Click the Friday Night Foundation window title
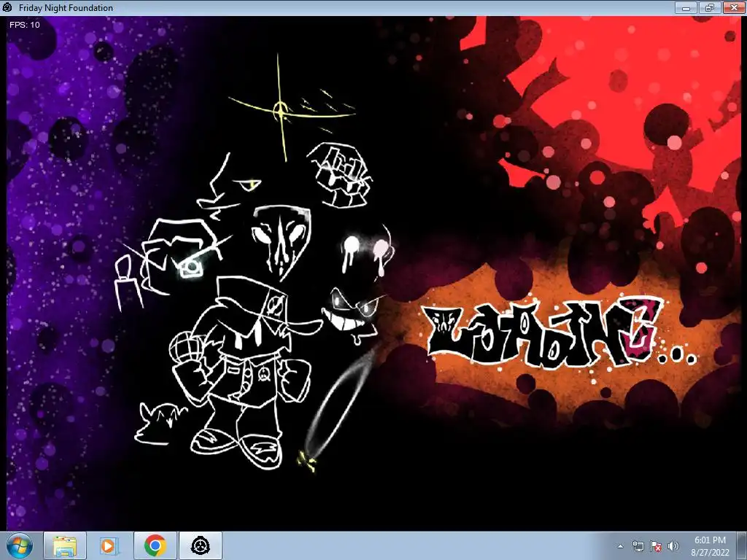Screen dimensions: 747x560 pos(66,7)
